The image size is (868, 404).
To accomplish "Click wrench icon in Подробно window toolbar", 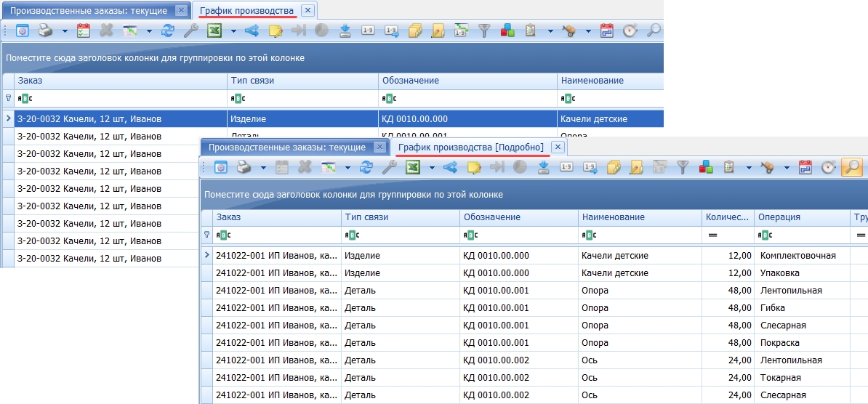I will [390, 167].
